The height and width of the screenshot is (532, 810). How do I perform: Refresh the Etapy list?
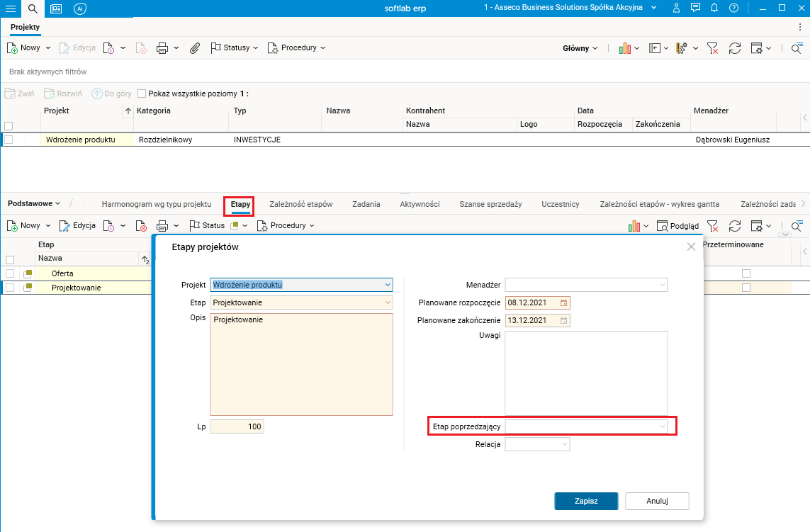click(x=735, y=226)
